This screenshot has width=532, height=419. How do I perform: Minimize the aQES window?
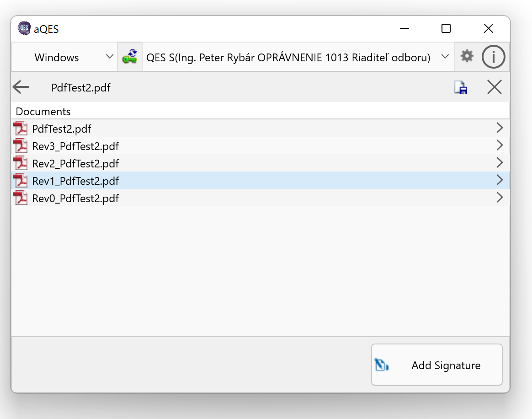pos(404,28)
